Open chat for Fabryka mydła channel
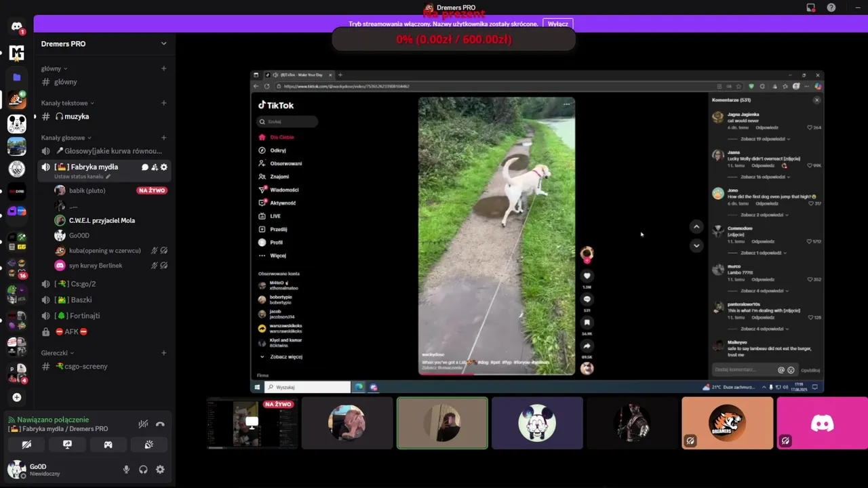 click(144, 167)
